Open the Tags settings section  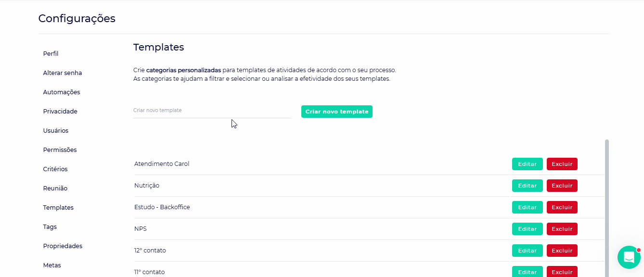(50, 227)
